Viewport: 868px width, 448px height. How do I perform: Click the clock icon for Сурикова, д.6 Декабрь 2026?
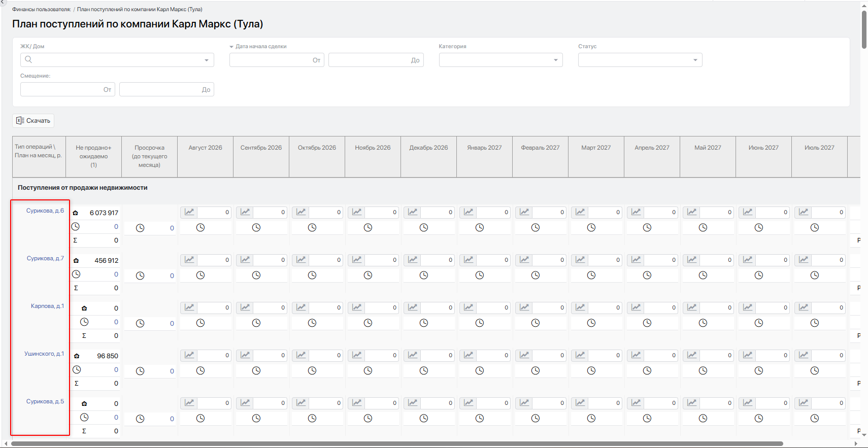424,228
